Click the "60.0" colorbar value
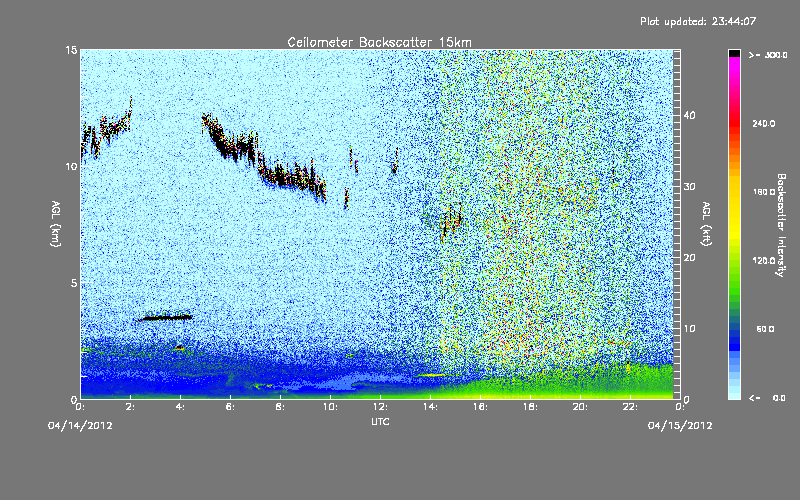Viewport: 800px width, 500px height. [x=765, y=329]
